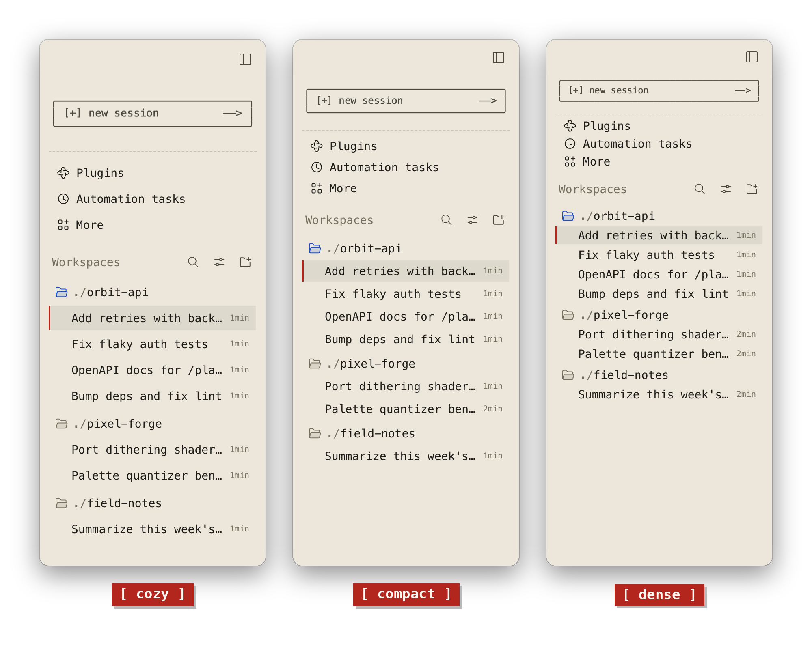Collapse ./field-notes folder in cozy panel
This screenshot has width=812, height=654.
tap(153, 503)
